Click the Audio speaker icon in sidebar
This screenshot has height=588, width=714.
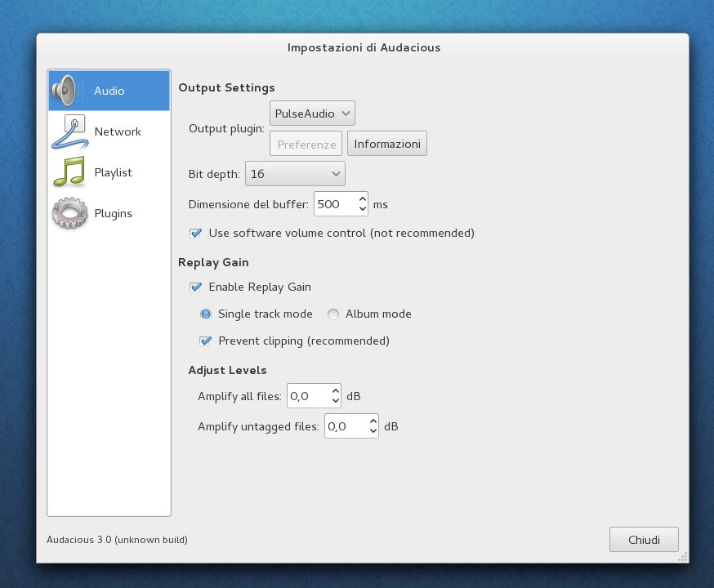(65, 90)
